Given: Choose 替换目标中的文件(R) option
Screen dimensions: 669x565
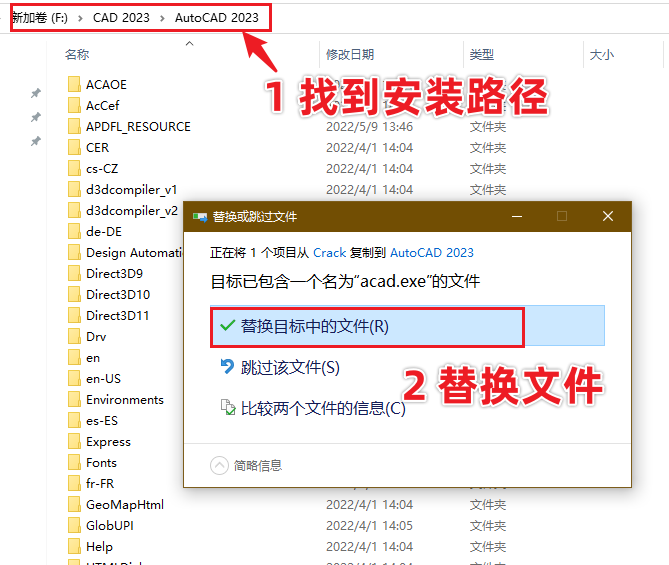Looking at the screenshot, I should pyautogui.click(x=407, y=326).
